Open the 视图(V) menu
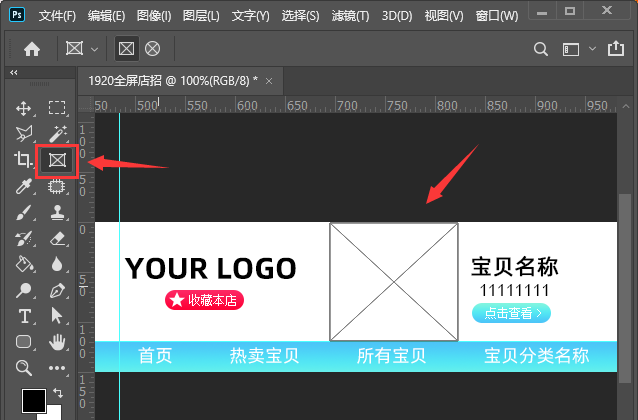 [444, 16]
